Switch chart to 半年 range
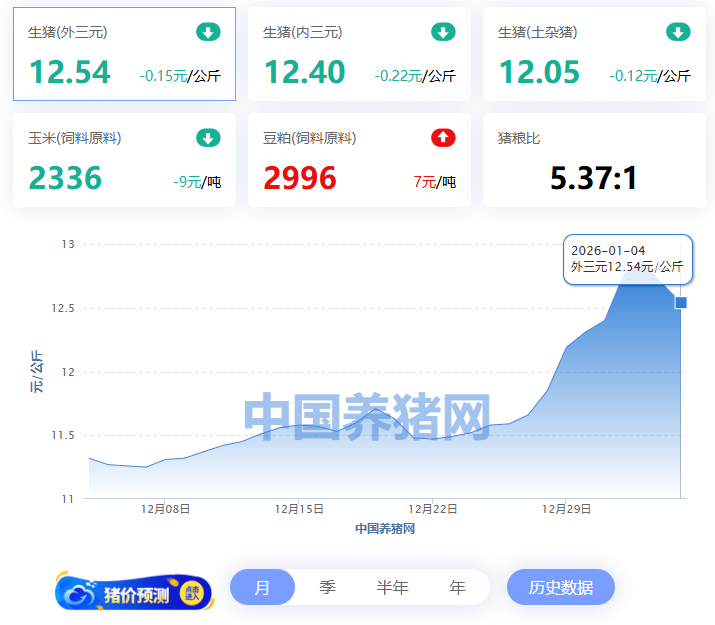The image size is (715, 625). tap(392, 587)
